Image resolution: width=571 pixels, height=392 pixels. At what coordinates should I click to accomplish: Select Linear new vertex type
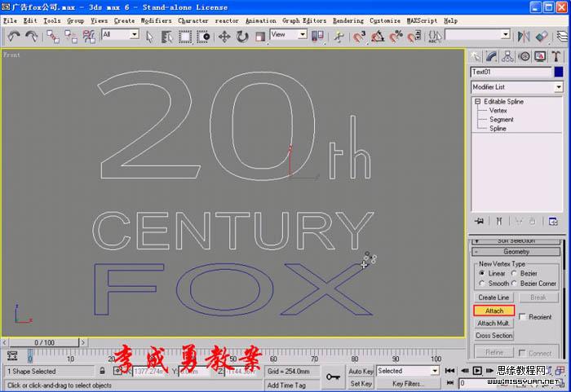click(x=482, y=273)
